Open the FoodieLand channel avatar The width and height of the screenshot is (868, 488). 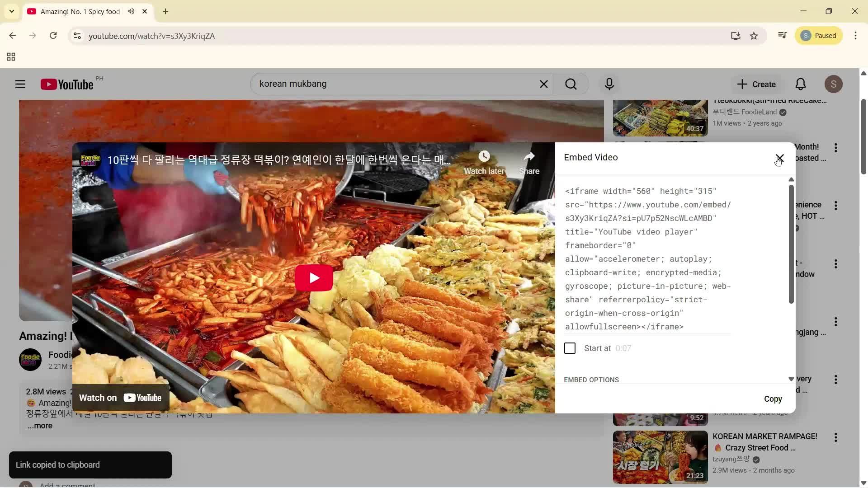tap(29, 359)
